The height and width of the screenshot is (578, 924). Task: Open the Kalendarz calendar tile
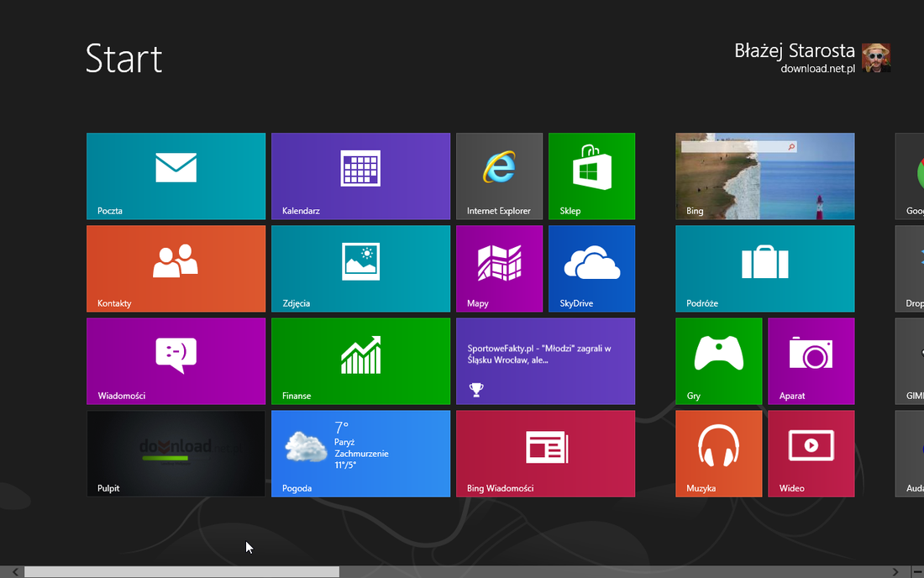360,176
